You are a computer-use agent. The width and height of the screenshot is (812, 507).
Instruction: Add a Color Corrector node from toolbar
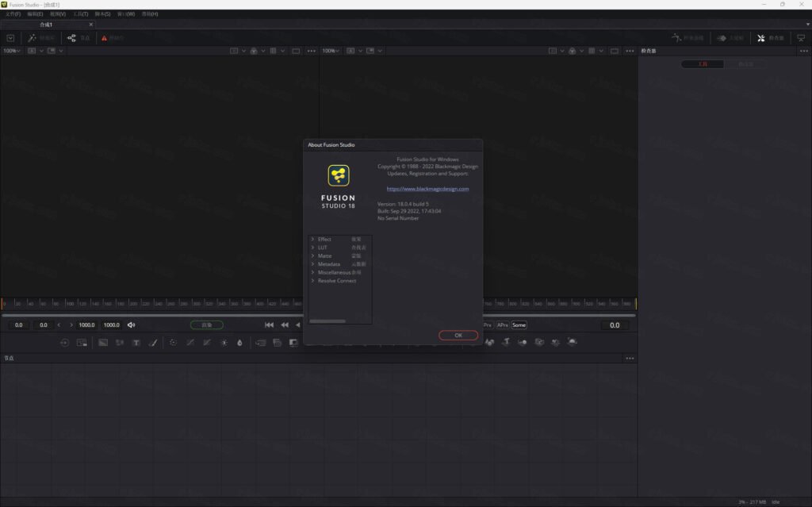pos(173,343)
